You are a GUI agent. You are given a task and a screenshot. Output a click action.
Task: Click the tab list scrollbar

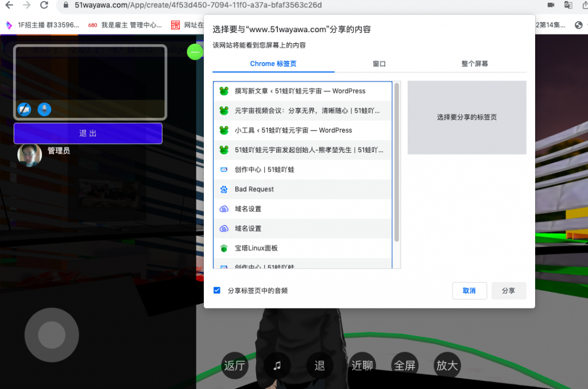[397, 162]
